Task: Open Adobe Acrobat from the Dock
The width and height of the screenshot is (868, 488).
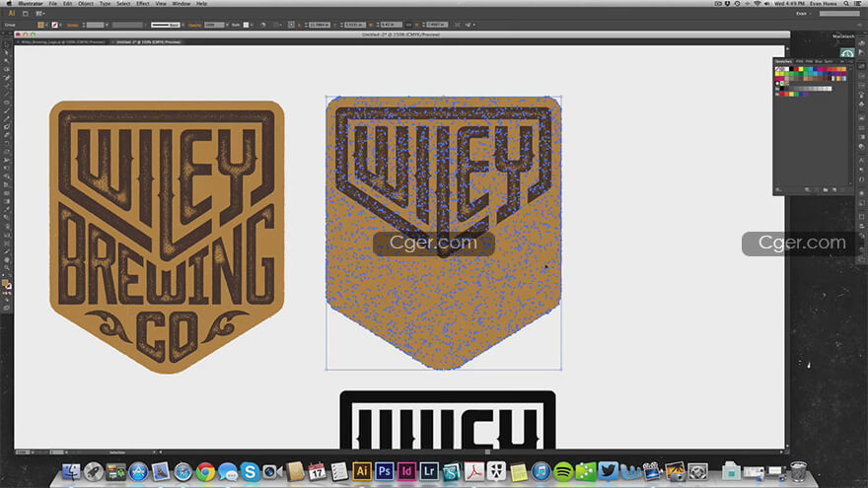Action: point(473,471)
